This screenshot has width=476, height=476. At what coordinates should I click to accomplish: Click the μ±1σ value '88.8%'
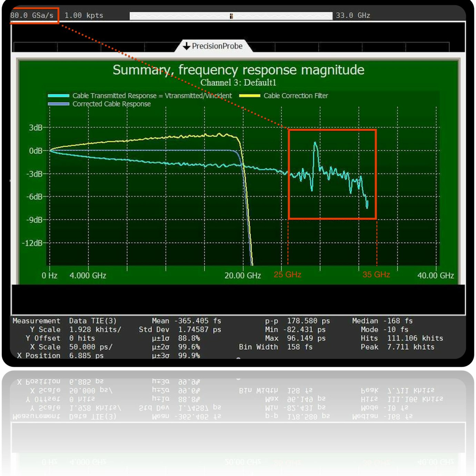(189, 338)
